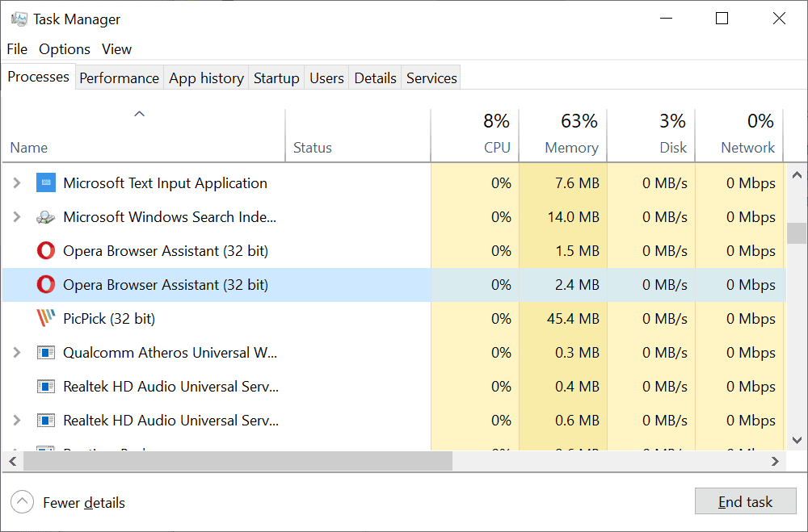
Task: Sort processes by CPU column header
Action: tap(497, 148)
